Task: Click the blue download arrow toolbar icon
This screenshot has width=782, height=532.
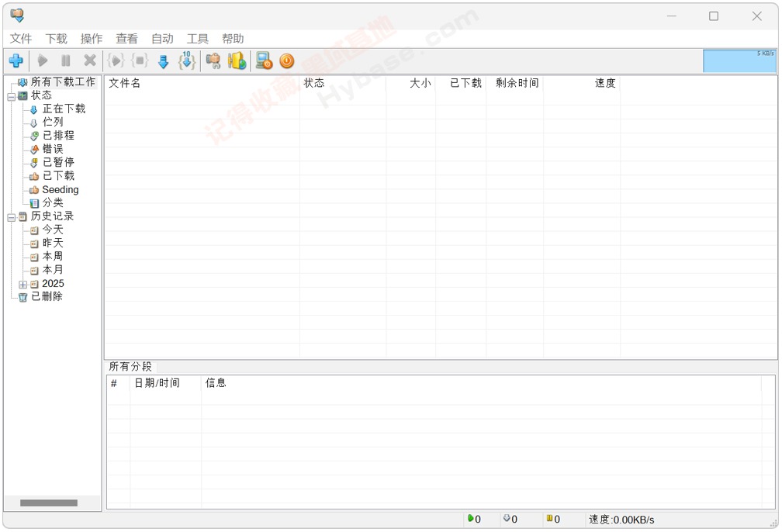Action: click(x=164, y=60)
